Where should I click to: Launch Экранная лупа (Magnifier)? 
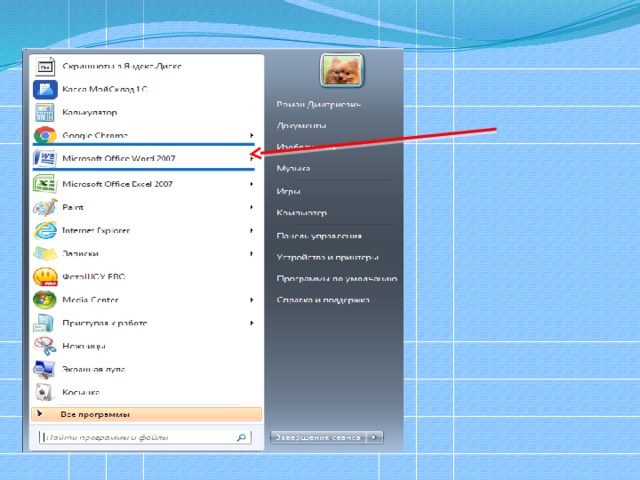[94, 369]
